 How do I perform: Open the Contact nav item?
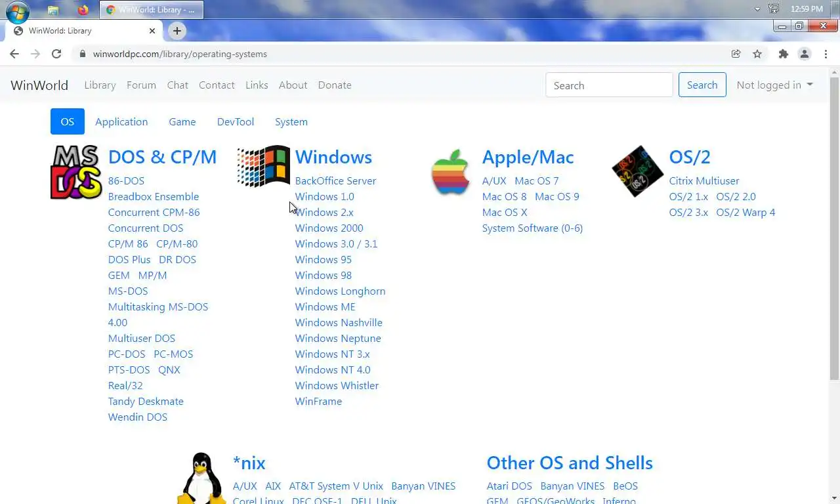point(217,85)
